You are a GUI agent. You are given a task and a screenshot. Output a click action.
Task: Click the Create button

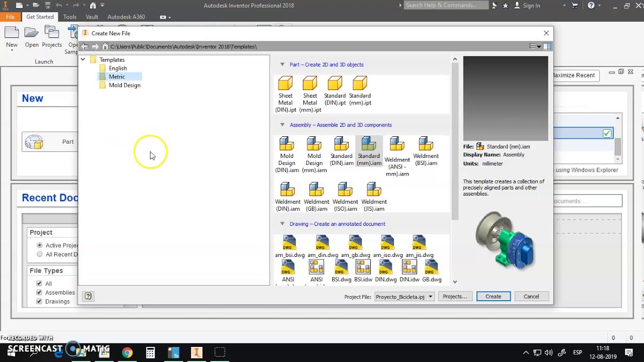493,297
